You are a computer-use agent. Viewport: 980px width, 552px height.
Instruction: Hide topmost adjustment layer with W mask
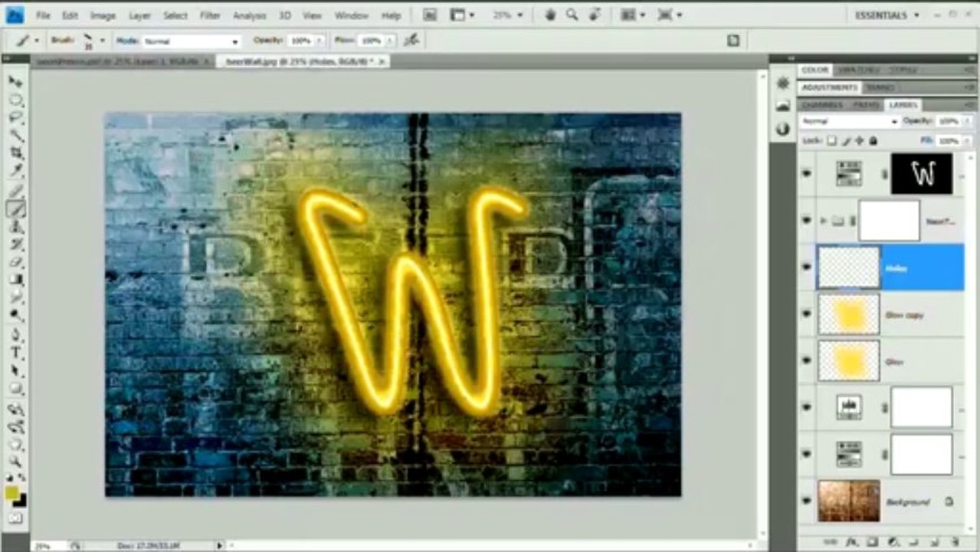pyautogui.click(x=806, y=173)
